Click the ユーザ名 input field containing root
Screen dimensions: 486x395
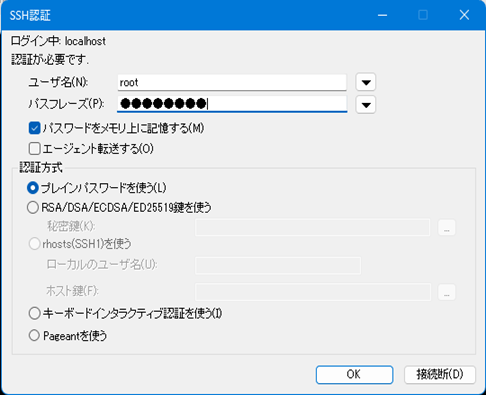click(x=232, y=82)
